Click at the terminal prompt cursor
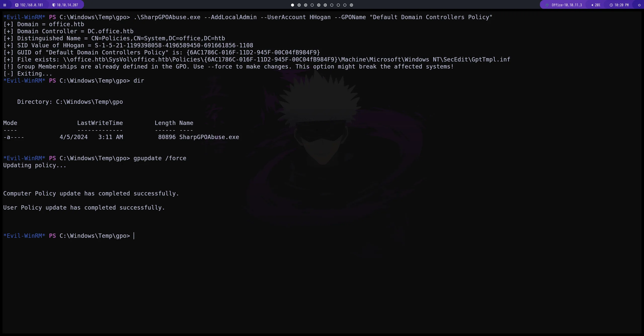This screenshot has width=644, height=336. [x=134, y=236]
